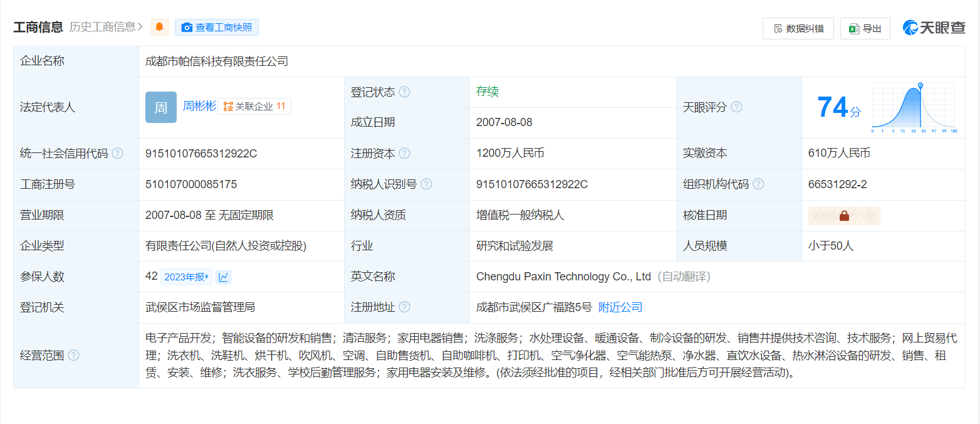
Task: Expand the 2023年报 dropdown tag
Action: click(x=186, y=277)
